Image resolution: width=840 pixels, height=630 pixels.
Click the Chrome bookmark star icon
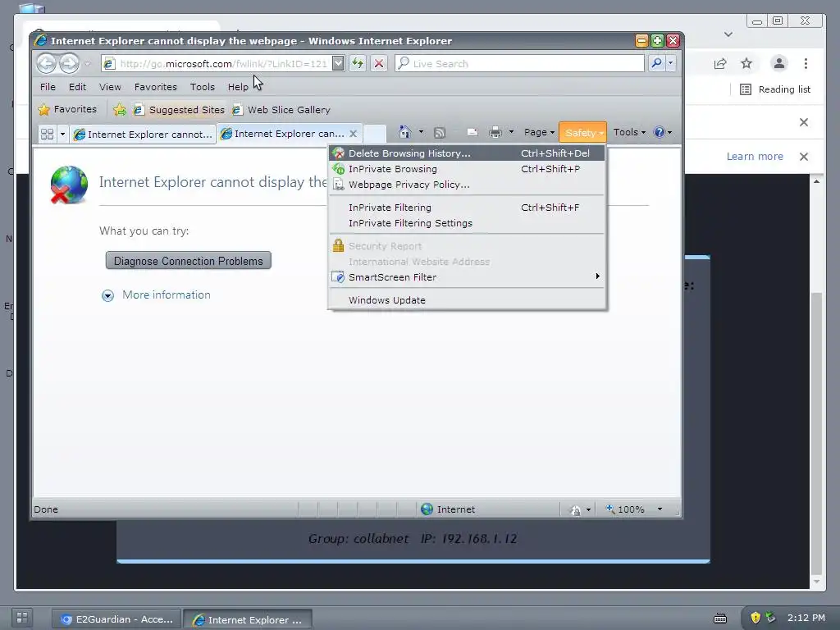[x=746, y=64]
